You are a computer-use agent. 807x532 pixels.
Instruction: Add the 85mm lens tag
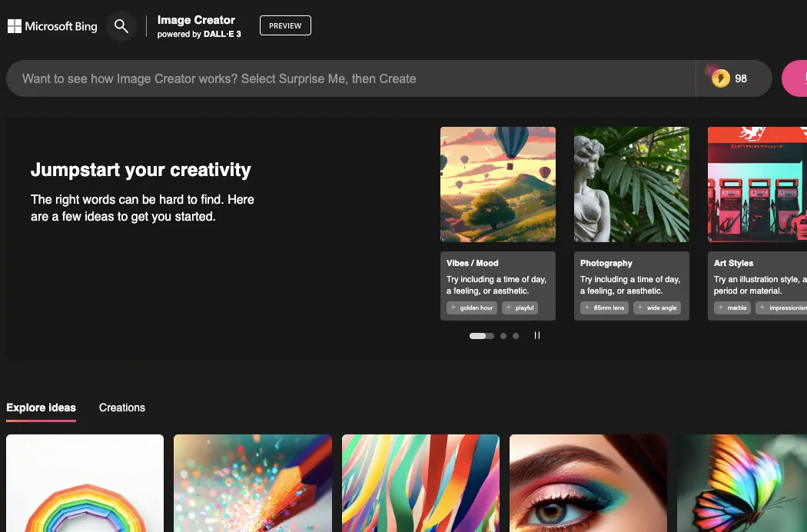pos(605,308)
